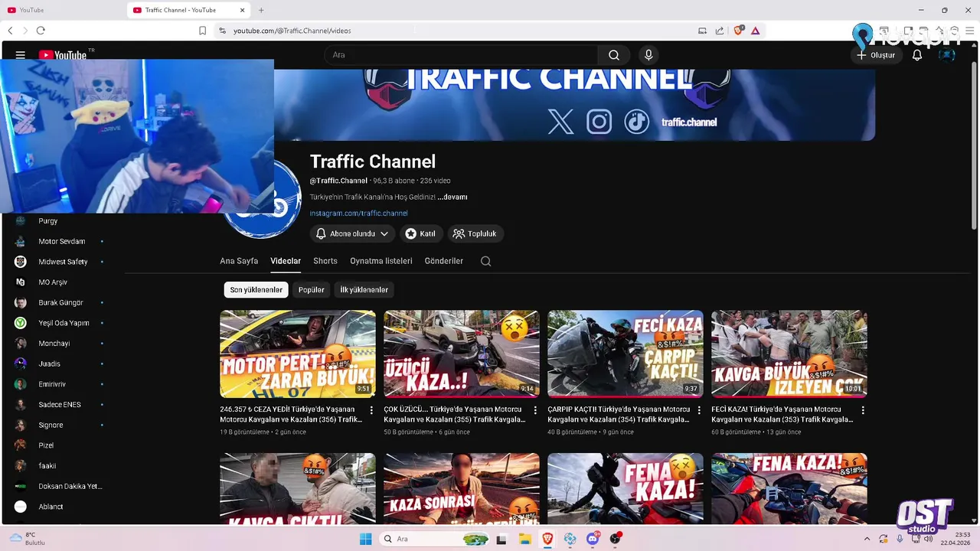Expand the Abone olundu subscription dropdown
The width and height of the screenshot is (980, 551).
353,233
